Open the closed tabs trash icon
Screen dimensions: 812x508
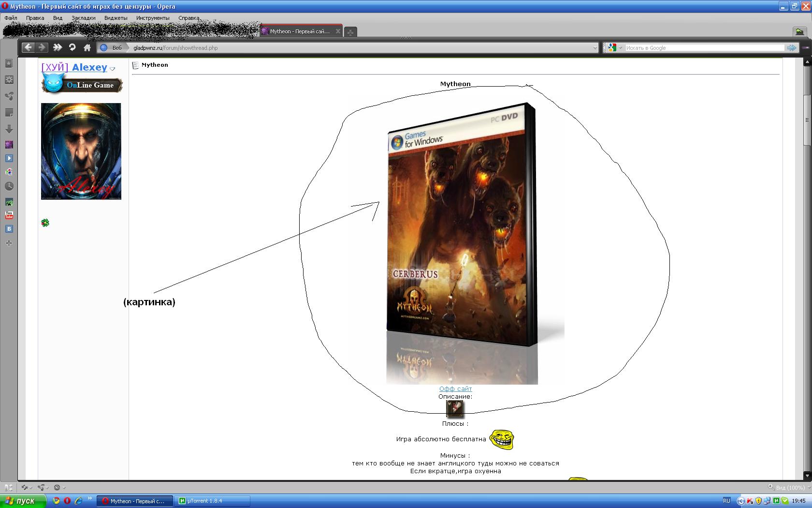pyautogui.click(x=799, y=31)
